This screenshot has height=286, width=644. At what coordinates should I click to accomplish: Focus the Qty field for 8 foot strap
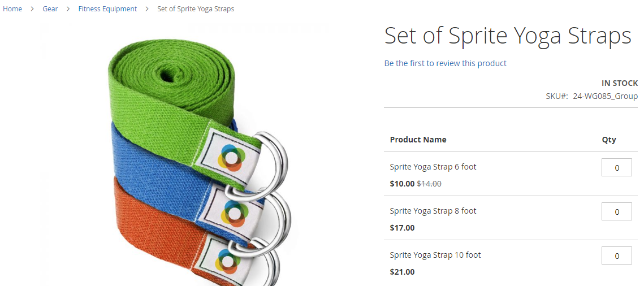tap(616, 211)
